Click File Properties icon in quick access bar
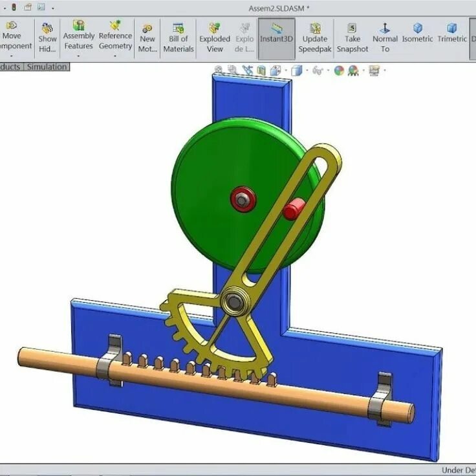The image size is (476, 476). pos(28,7)
